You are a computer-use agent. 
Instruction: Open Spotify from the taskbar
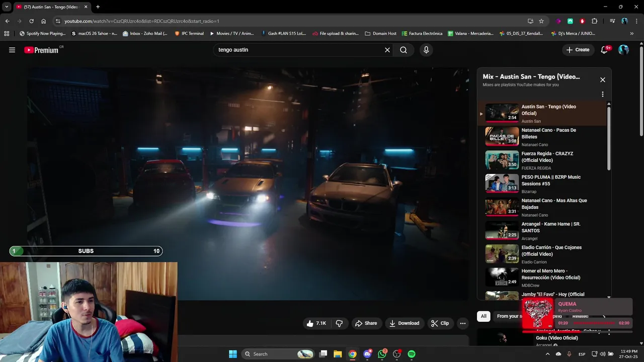[411, 354]
